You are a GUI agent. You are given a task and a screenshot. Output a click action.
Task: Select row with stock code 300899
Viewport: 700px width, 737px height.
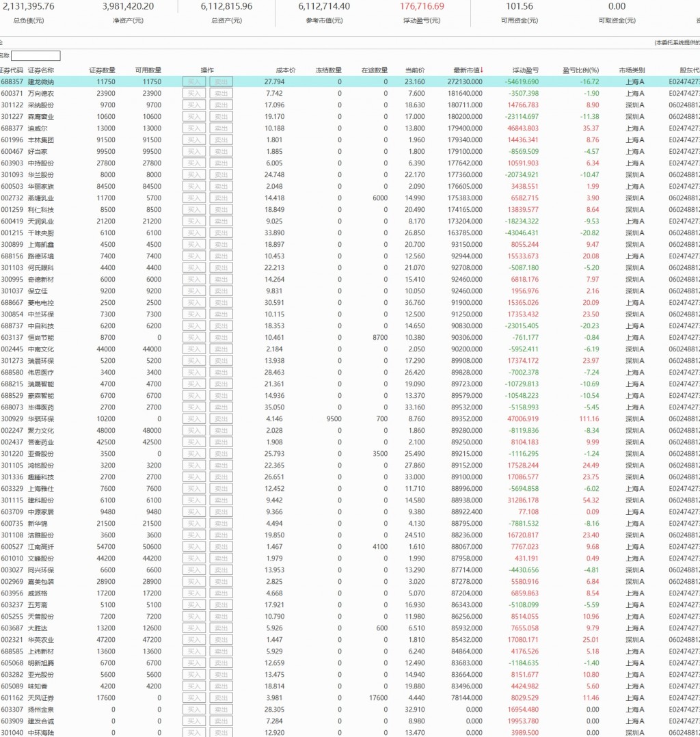coord(350,245)
